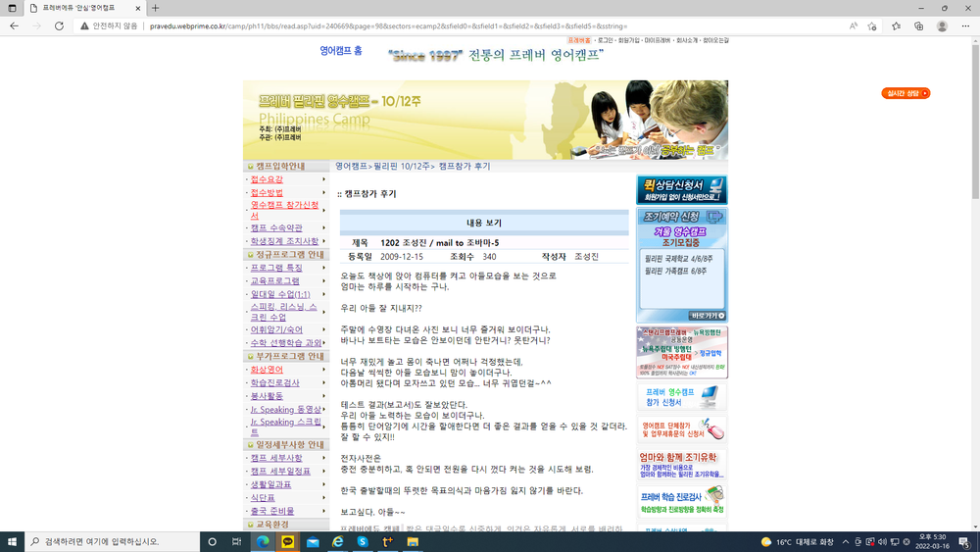Image resolution: width=980 pixels, height=552 pixels.
Task: Click the 퀵 상담신청서 banner
Action: click(681, 190)
